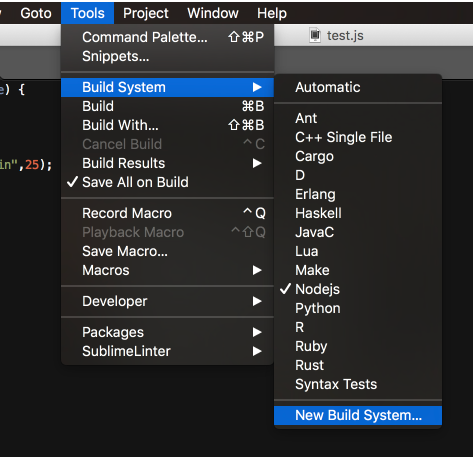
Task: Close the Tools menu in menu bar
Action: [87, 13]
